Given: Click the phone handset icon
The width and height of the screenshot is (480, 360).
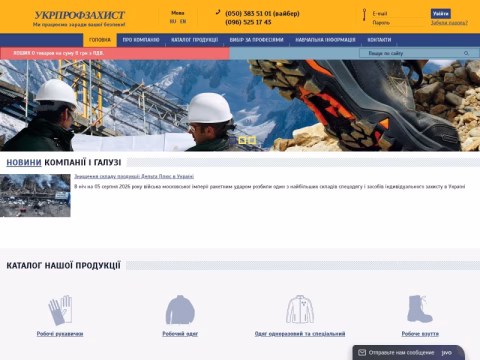Looking at the screenshot, I should point(218,12).
